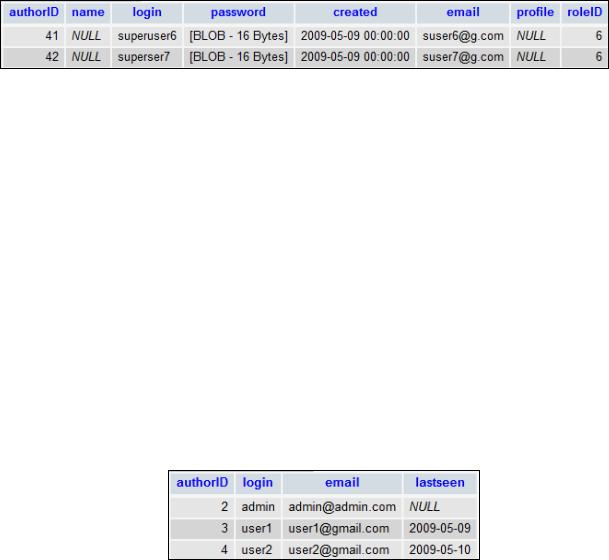Sort top table by email header
The width and height of the screenshot is (609, 560).
[463, 12]
